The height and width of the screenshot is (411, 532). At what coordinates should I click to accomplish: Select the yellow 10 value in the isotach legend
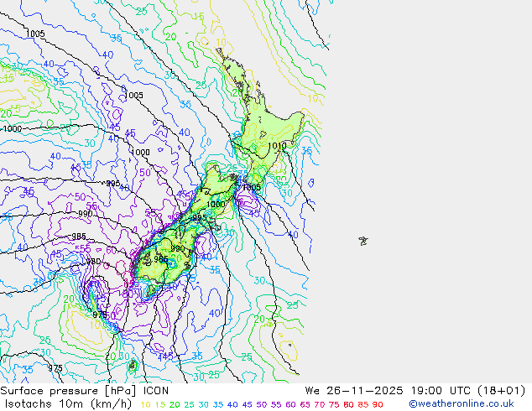145,404
